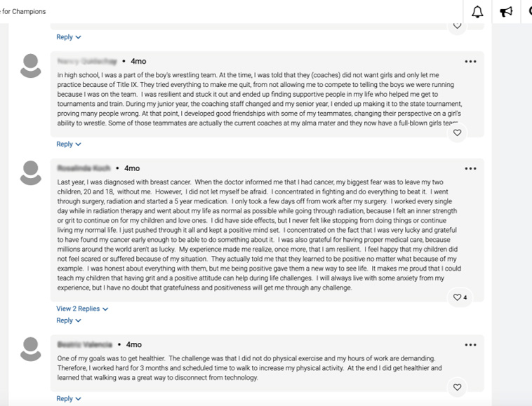Like the breast cancer comment
Screen dimensions: 532x406
click(457, 297)
